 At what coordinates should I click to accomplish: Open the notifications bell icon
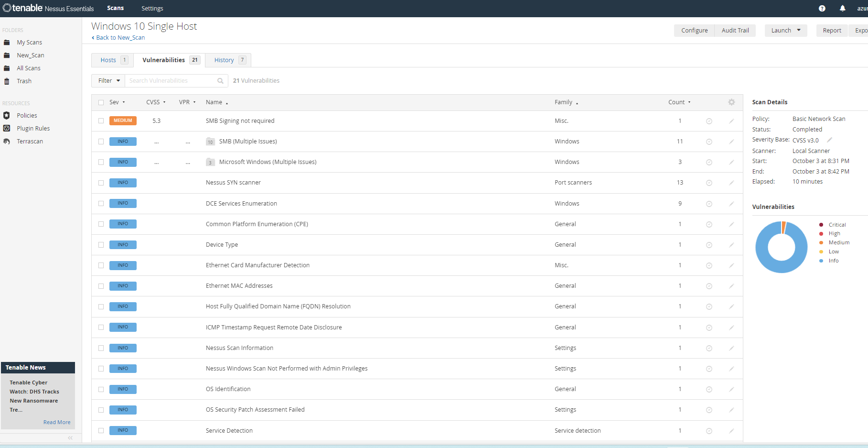point(842,8)
